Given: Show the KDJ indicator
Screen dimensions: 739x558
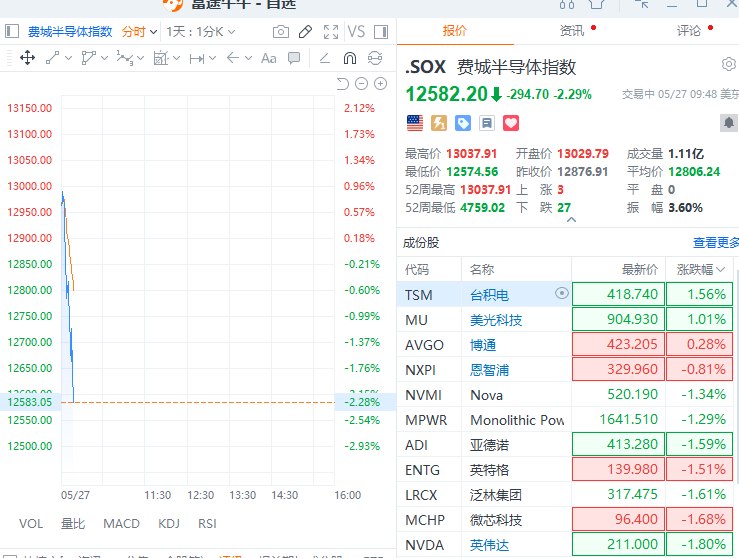Looking at the screenshot, I should pyautogui.click(x=169, y=524).
